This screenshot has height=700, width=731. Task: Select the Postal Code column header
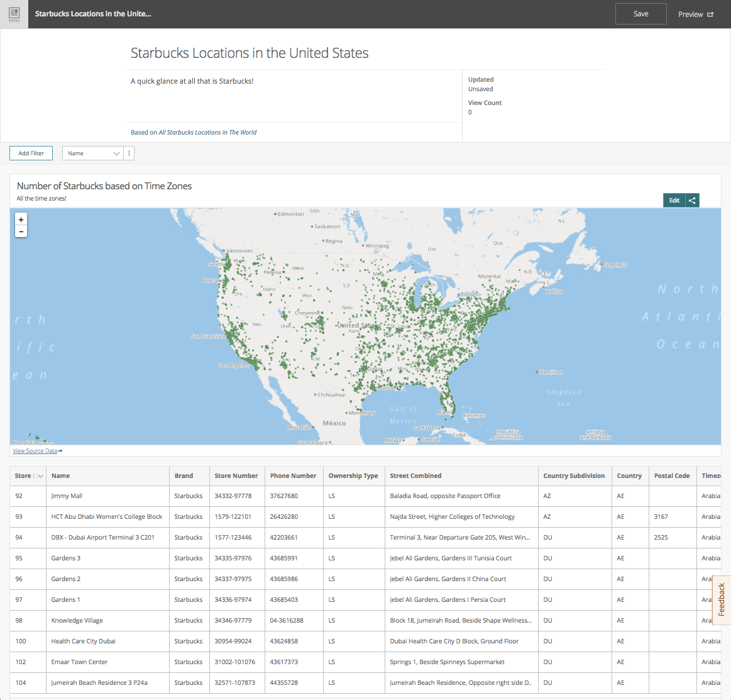[x=672, y=475]
